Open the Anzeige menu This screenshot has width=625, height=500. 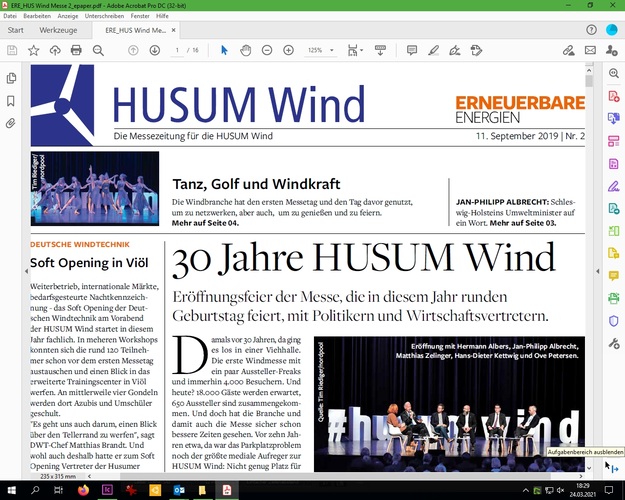(68, 16)
